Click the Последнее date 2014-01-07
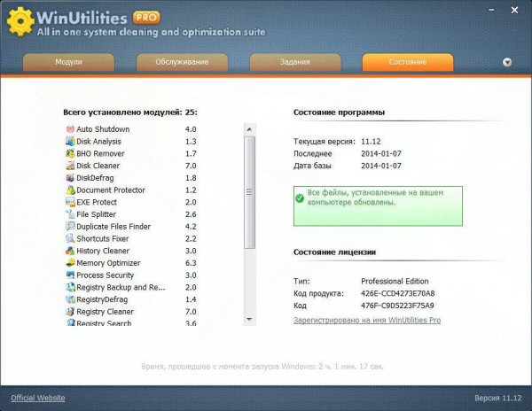 pyautogui.click(x=381, y=153)
